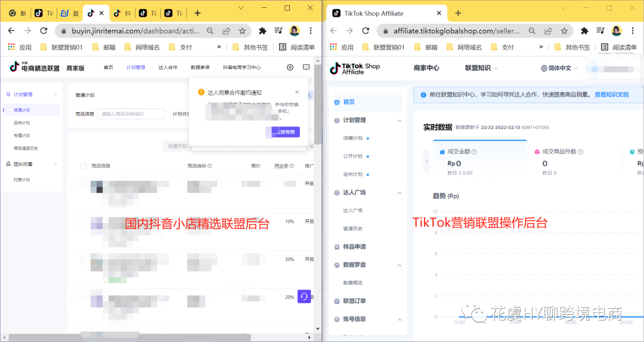Open the zoom magnifier in the left address bar

pyautogui.click(x=210, y=31)
